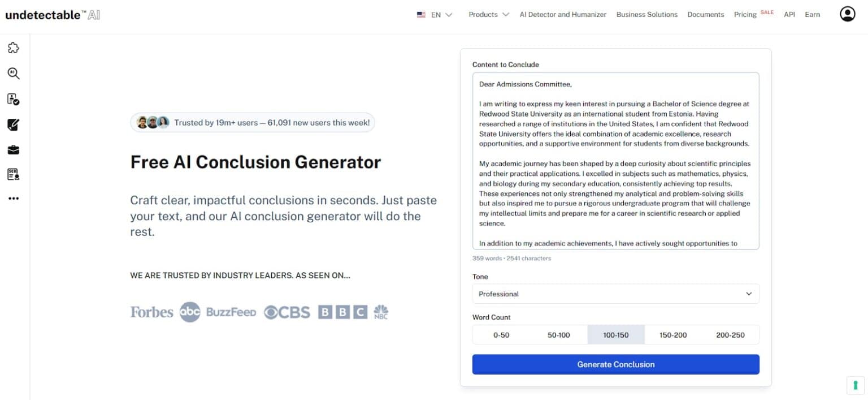The width and height of the screenshot is (868, 400).
Task: Click the document checkmark sidebar icon
Action: tap(14, 100)
